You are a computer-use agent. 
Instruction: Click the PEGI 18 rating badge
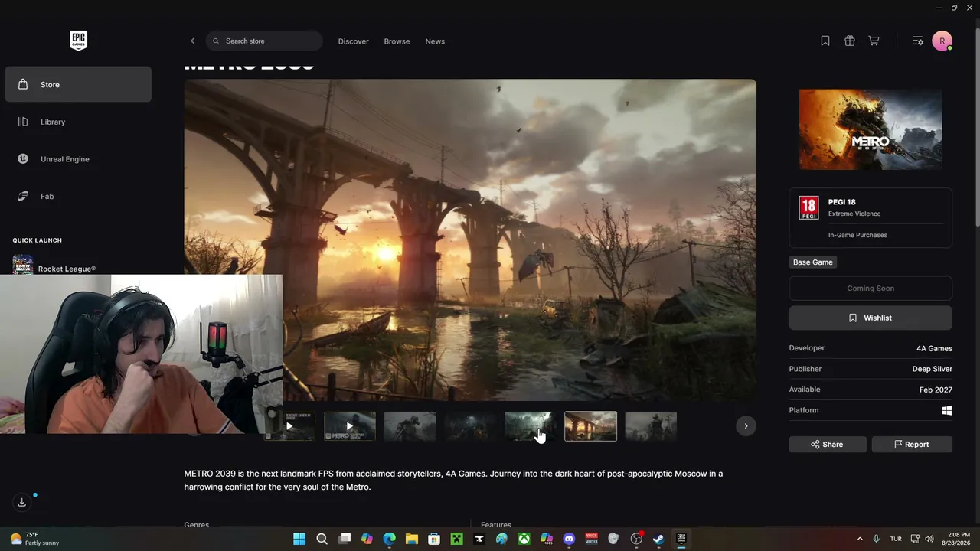pos(808,207)
